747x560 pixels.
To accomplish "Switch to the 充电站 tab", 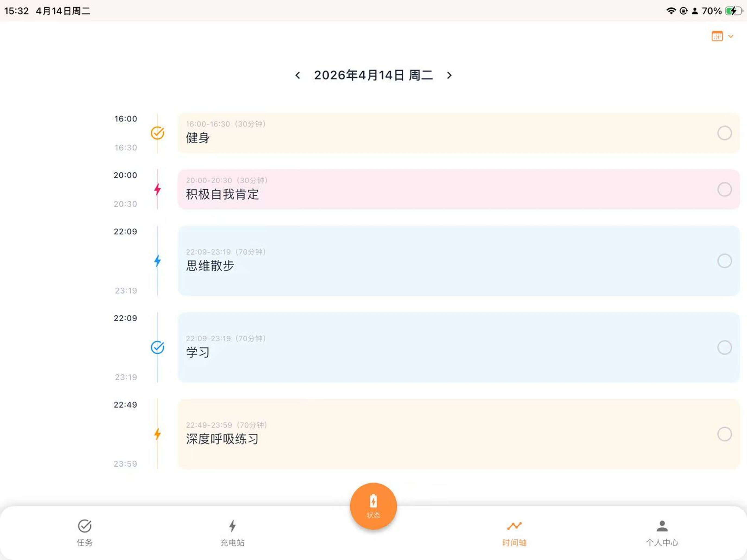I will 232,533.
